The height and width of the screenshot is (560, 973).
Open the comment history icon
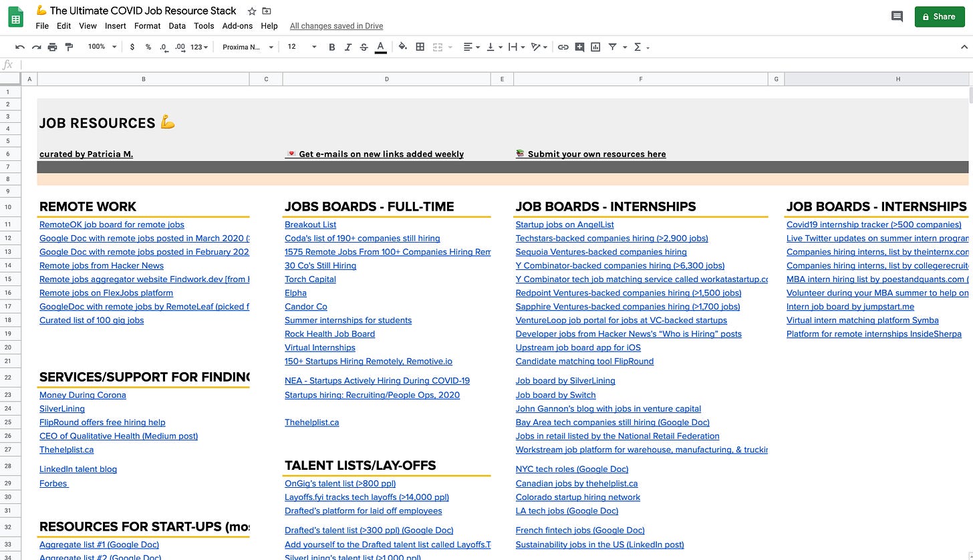point(897,17)
